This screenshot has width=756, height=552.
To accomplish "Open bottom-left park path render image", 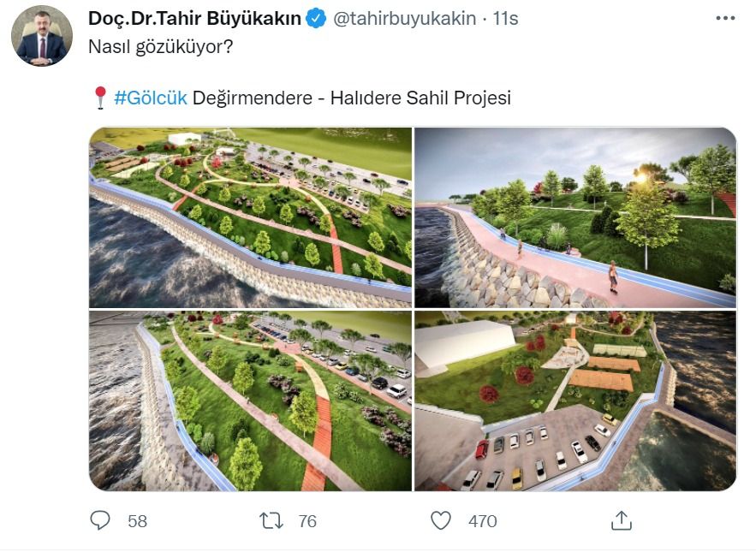I will point(250,401).
